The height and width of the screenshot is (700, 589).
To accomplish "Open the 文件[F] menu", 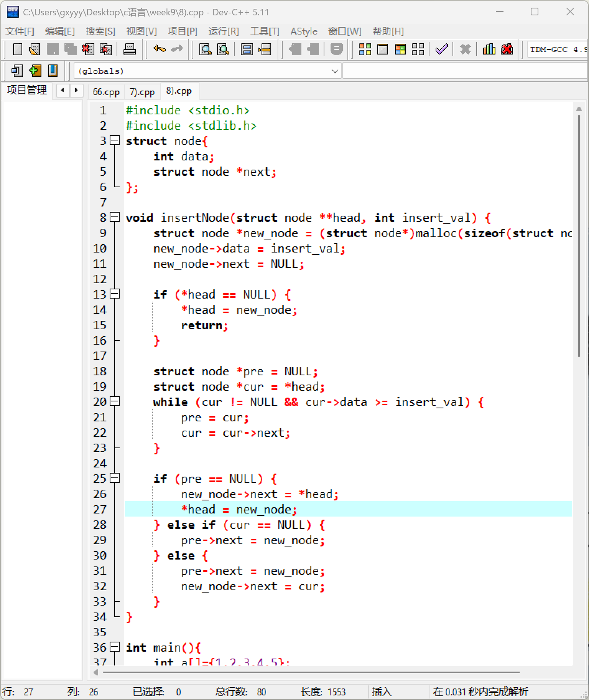I will (20, 31).
